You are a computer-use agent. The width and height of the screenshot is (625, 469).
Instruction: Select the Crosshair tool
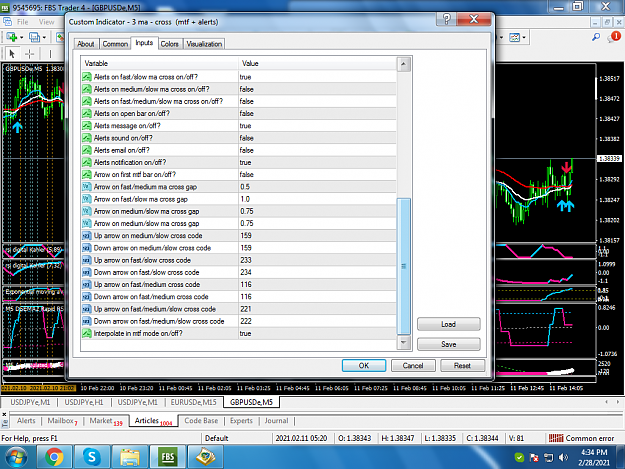coord(29,53)
